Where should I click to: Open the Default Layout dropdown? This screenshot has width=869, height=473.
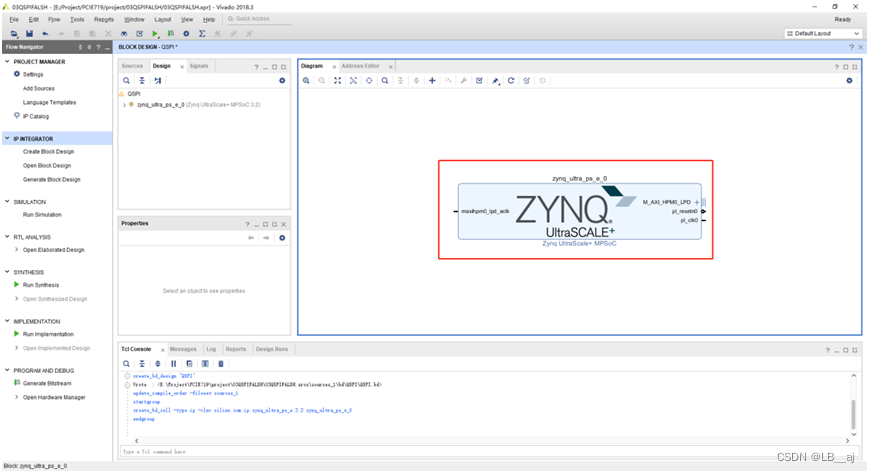click(x=822, y=34)
